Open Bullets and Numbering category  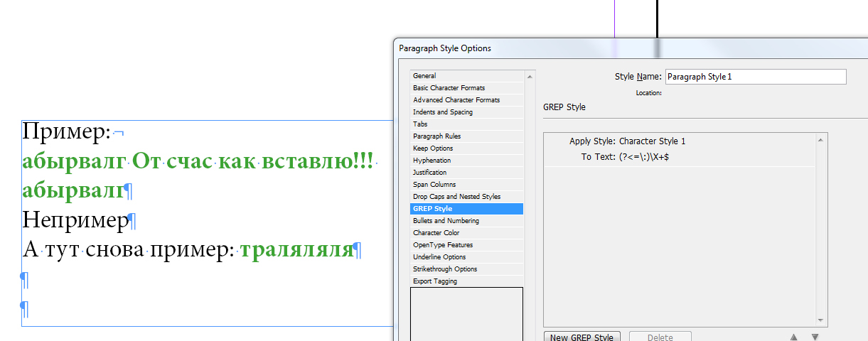pyautogui.click(x=467, y=221)
